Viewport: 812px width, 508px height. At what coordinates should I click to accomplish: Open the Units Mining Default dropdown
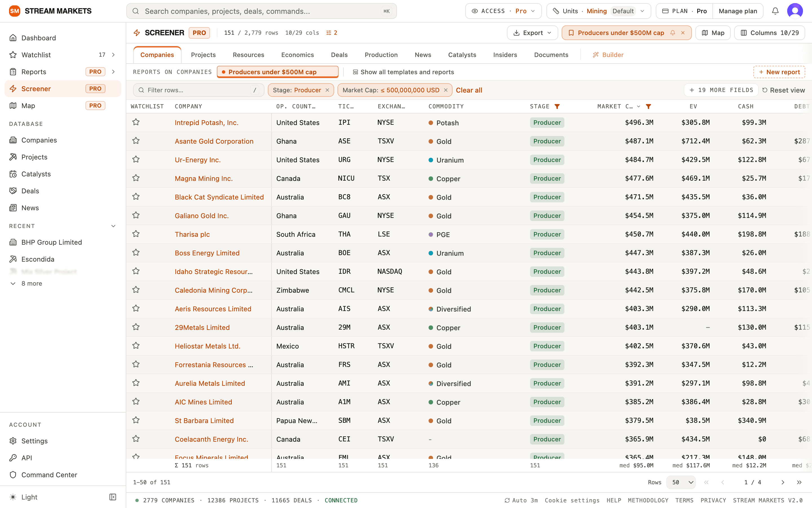point(599,11)
